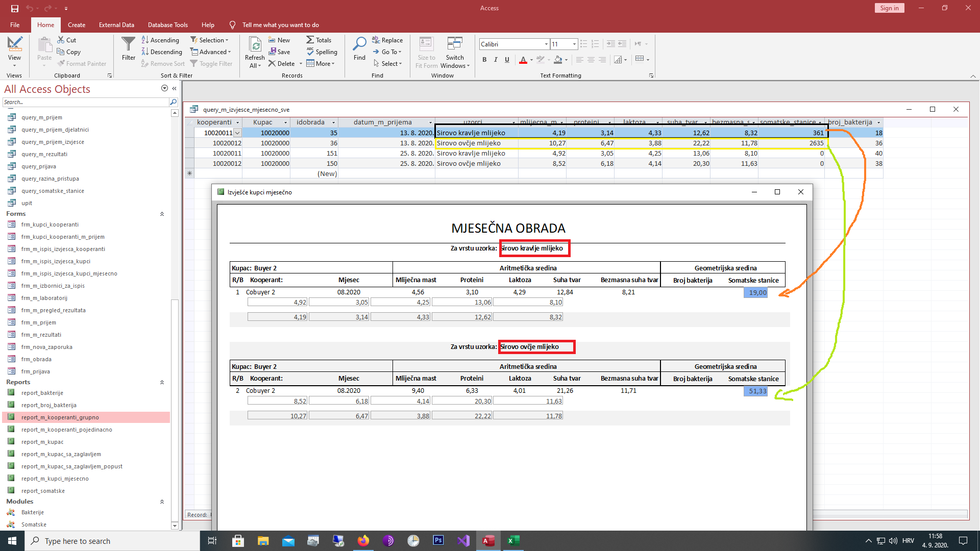The height and width of the screenshot is (551, 980).
Task: Click the font color A swatch
Action: pyautogui.click(x=523, y=60)
